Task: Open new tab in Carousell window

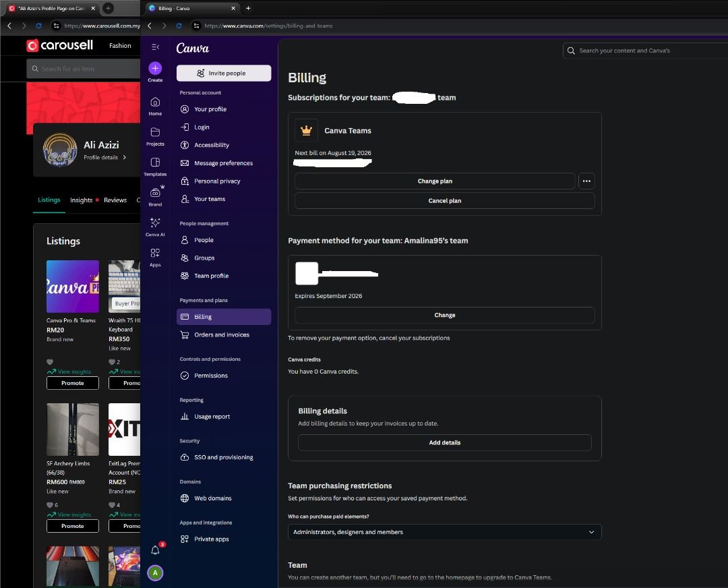Action: tap(108, 8)
